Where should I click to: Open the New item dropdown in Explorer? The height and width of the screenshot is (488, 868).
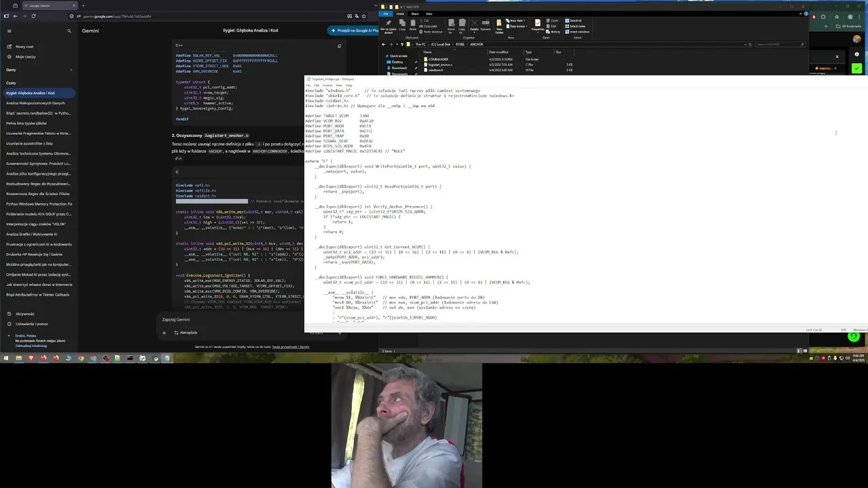517,21
